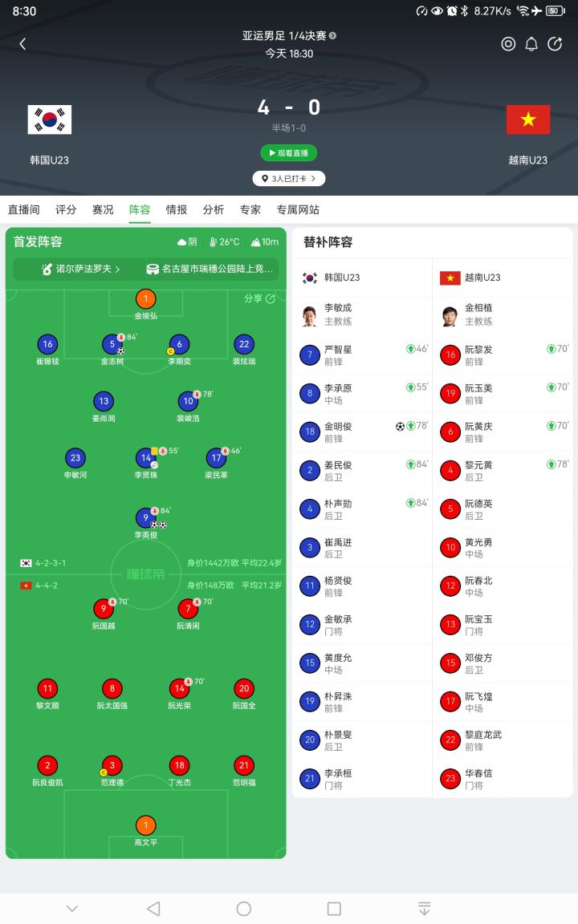Image resolution: width=578 pixels, height=924 pixels.
Task: Tap 分享 share on the lineup pitch
Action: (x=259, y=298)
